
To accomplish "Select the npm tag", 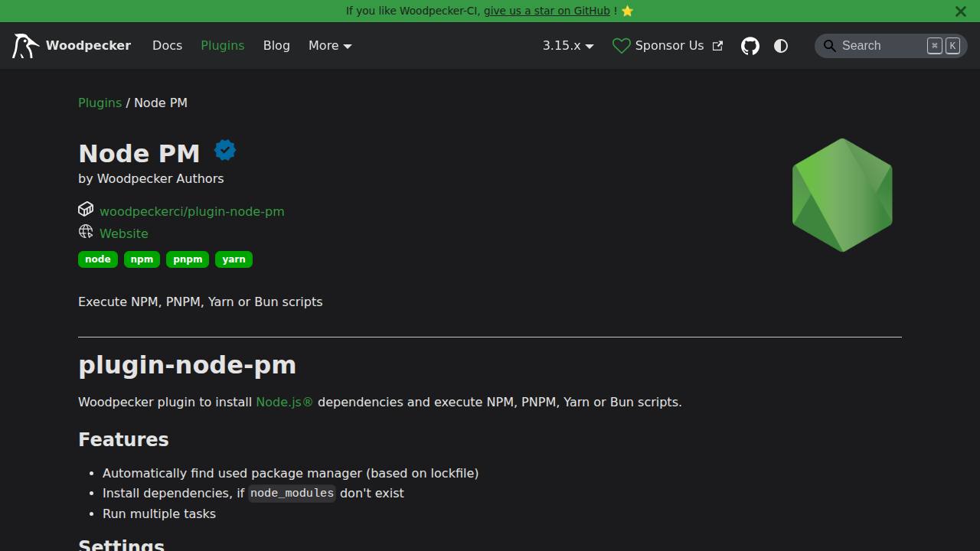I will point(142,259).
